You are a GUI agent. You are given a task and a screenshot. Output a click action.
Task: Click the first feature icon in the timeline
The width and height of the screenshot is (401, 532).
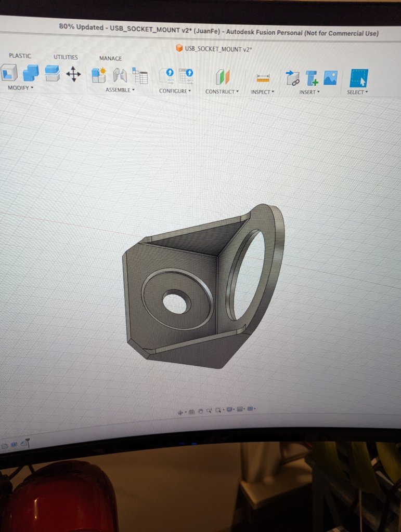pos(5,446)
